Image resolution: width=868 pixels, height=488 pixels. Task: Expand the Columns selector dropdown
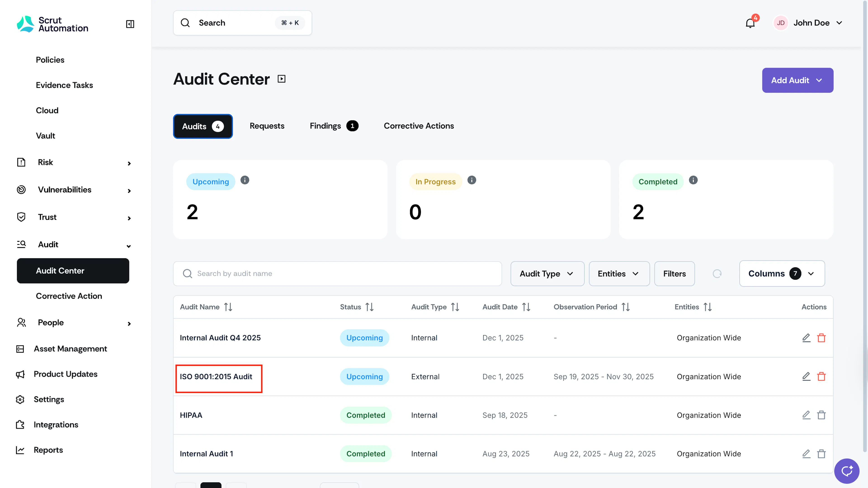pyautogui.click(x=782, y=274)
